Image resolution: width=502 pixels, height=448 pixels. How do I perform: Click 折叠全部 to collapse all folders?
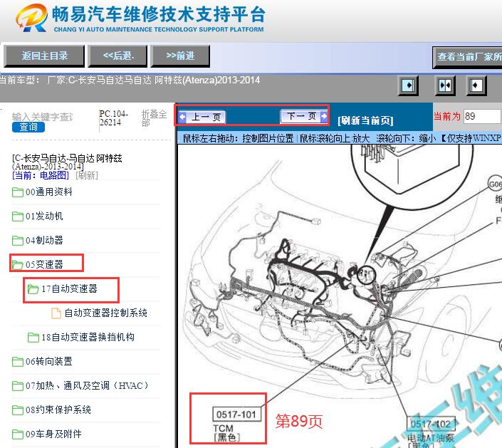[154, 118]
